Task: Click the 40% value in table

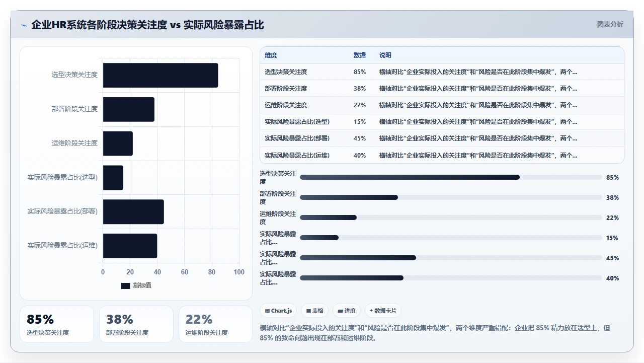Action: coord(360,156)
